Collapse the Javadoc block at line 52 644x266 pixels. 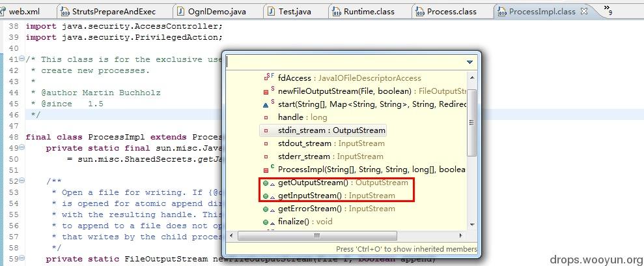(x=21, y=181)
